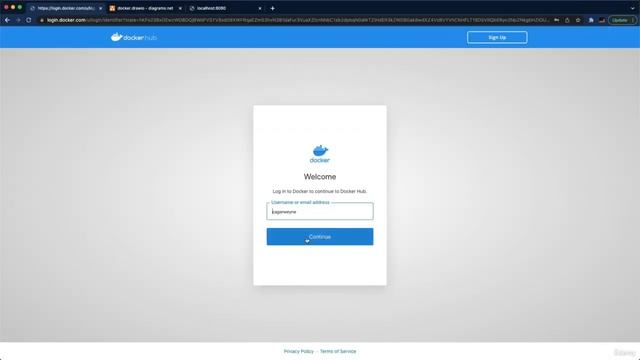This screenshot has height=360, width=640.
Task: Close the localhost:8080 tab
Action: click(260, 8)
